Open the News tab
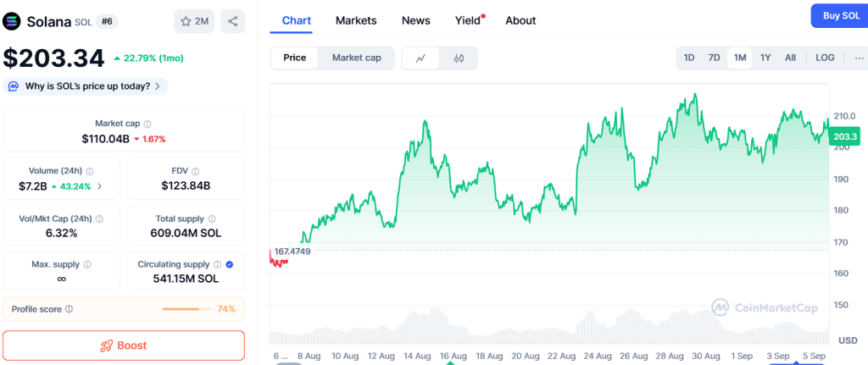Screen dimensions: 868x365 (x=415, y=20)
